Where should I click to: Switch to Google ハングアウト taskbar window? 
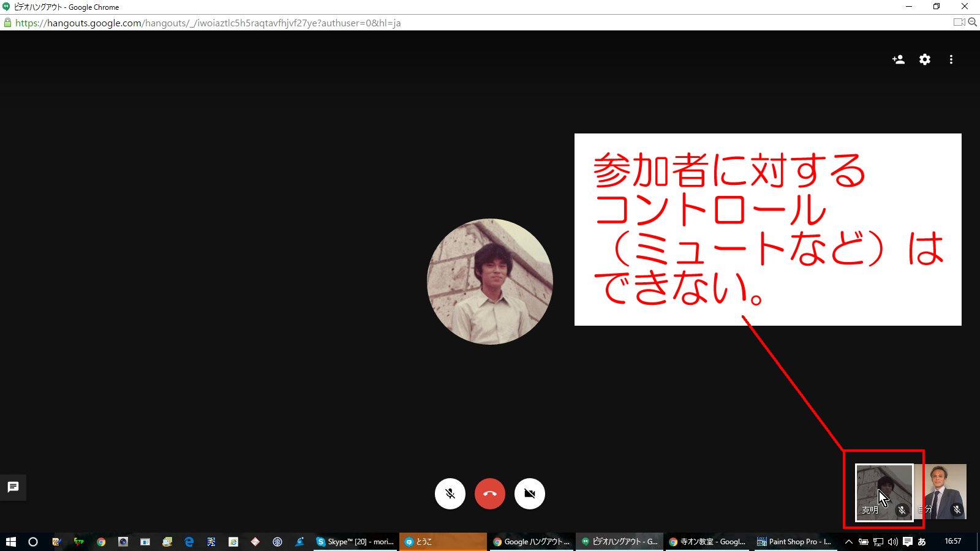click(x=531, y=542)
